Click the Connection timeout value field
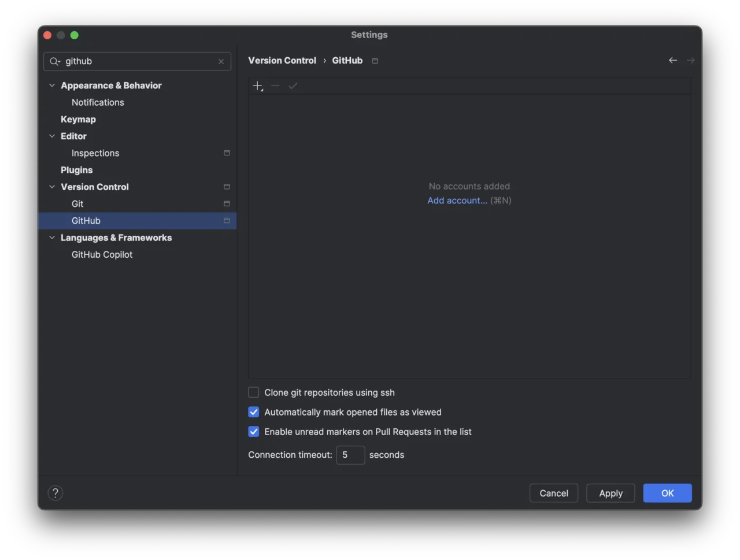Image resolution: width=740 pixels, height=560 pixels. click(x=350, y=455)
